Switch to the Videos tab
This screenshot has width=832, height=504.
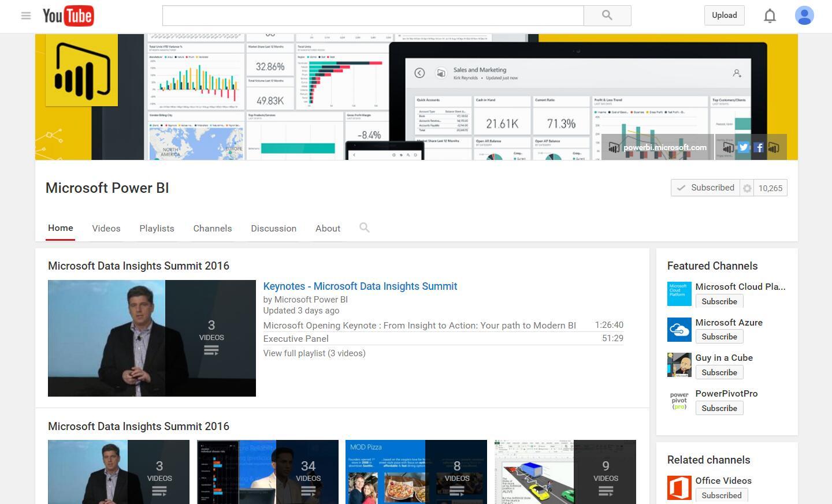click(x=106, y=228)
